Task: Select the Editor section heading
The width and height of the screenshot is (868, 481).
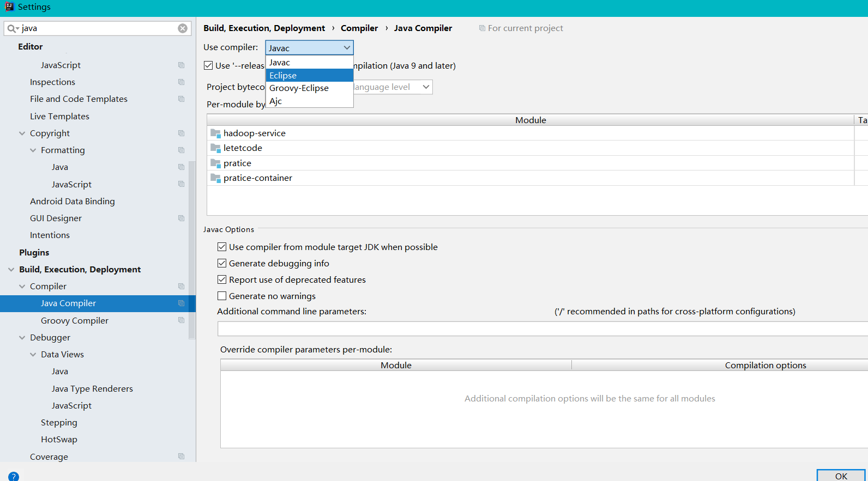Action: click(30, 46)
